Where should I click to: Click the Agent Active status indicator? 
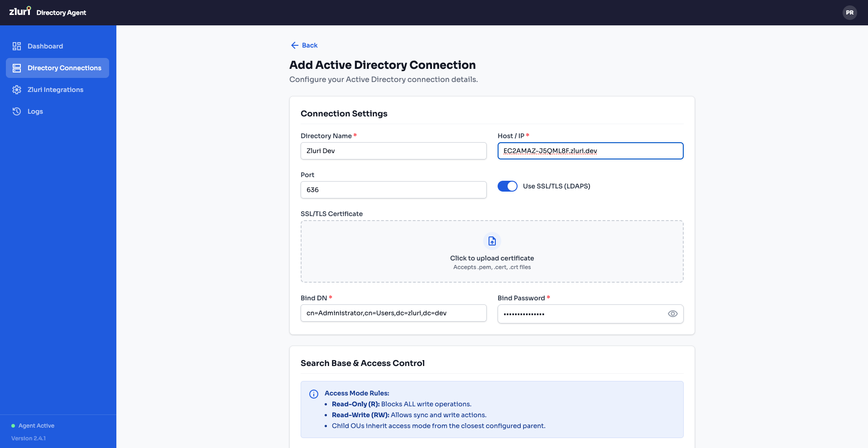[33, 425]
